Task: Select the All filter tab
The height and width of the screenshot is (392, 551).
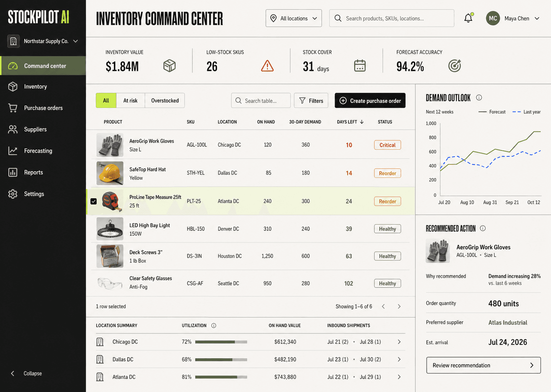Action: pyautogui.click(x=106, y=100)
